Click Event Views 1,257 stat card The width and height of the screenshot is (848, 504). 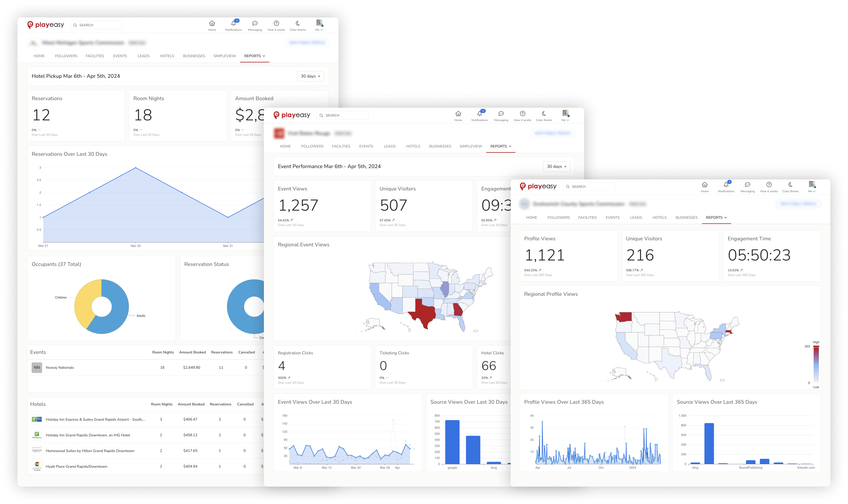tap(322, 206)
